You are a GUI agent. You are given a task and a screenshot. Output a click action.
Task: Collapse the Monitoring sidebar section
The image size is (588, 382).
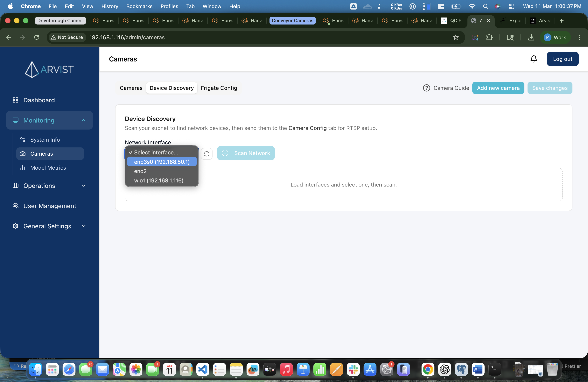coord(83,120)
